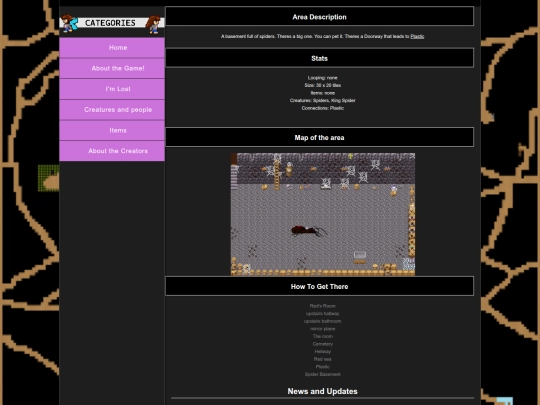Click Creatures: Spiders, King Spider line
The width and height of the screenshot is (540, 405).
coord(322,101)
